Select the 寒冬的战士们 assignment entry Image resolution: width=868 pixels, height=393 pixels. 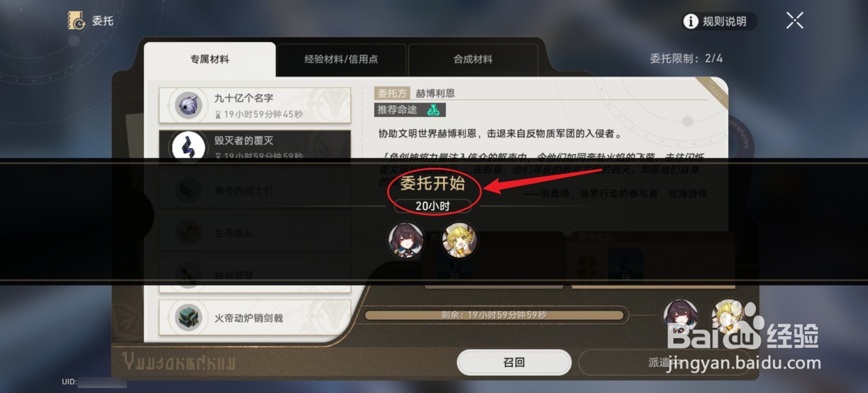pyautogui.click(x=255, y=191)
